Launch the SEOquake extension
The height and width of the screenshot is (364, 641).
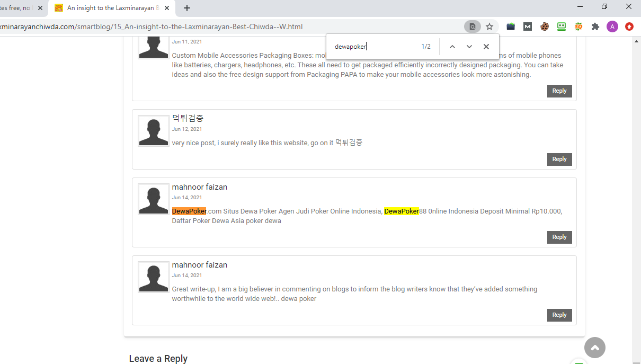[x=578, y=26]
